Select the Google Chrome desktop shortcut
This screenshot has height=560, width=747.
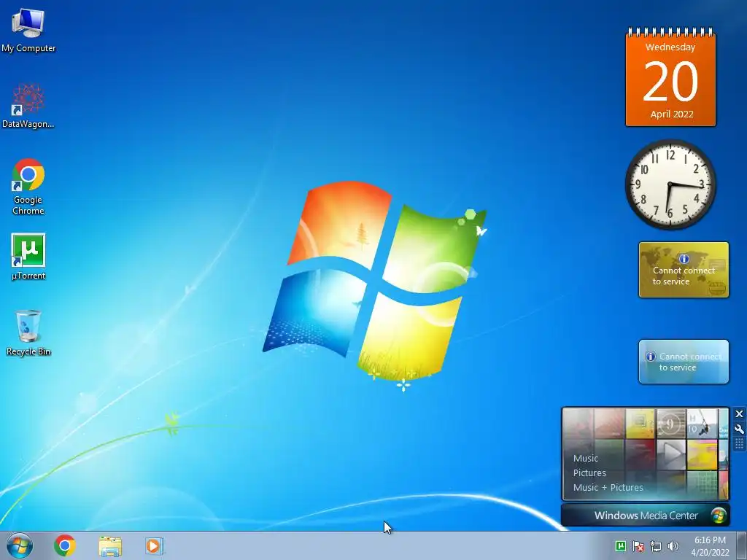tap(28, 187)
